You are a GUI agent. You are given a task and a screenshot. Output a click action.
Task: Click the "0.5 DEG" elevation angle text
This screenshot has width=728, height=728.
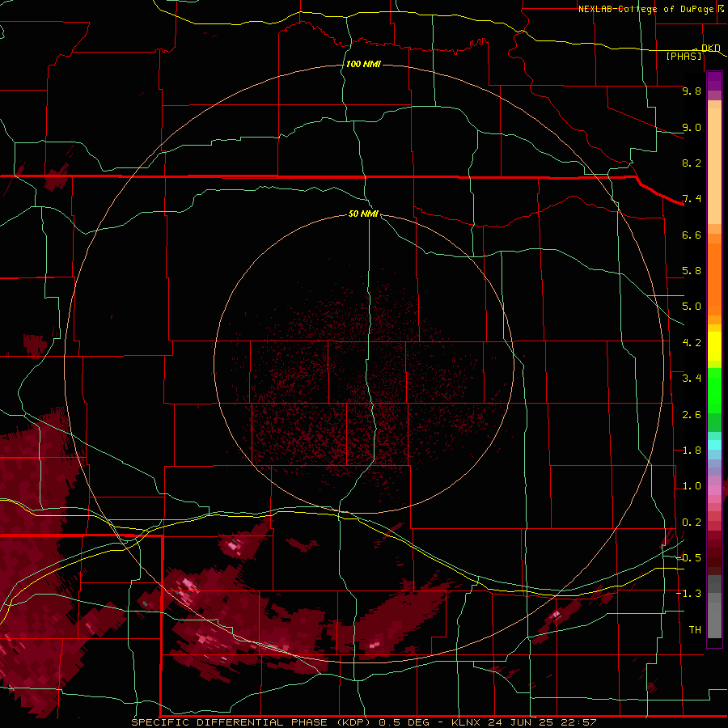(x=404, y=722)
